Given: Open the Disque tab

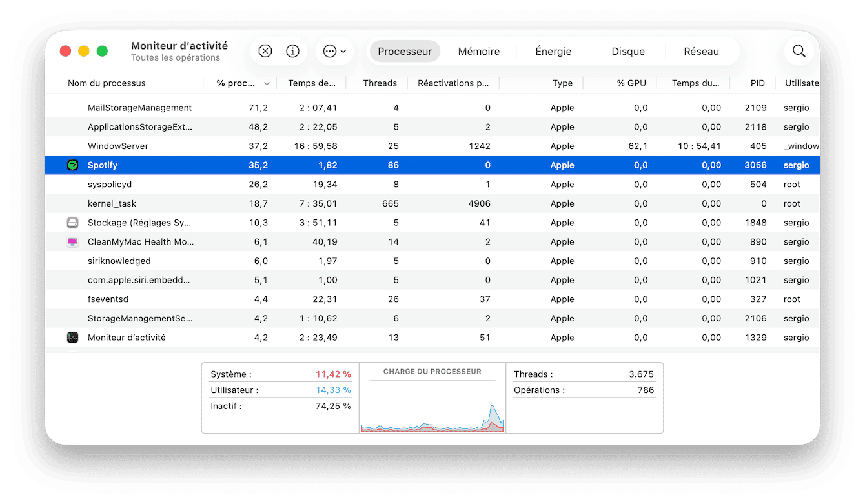Looking at the screenshot, I should coord(627,52).
